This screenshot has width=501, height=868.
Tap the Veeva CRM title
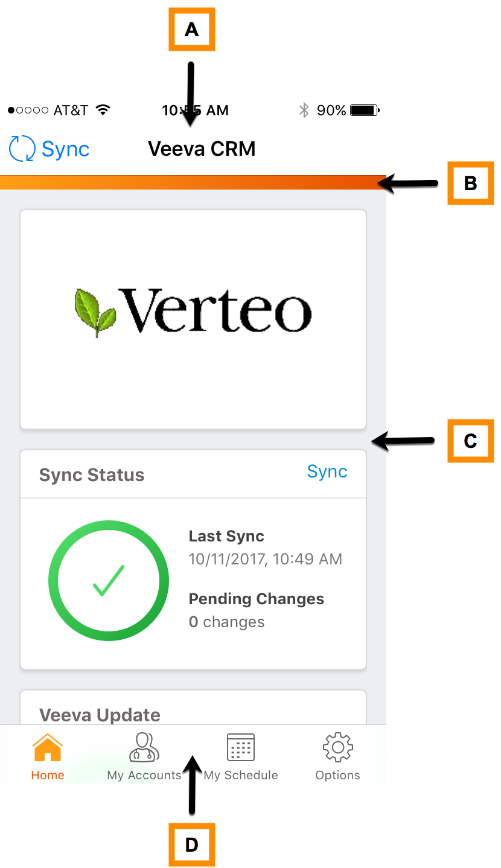202,148
